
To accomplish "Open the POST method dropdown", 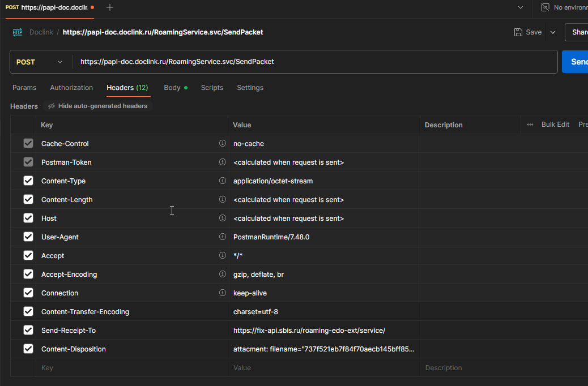I will click(40, 62).
